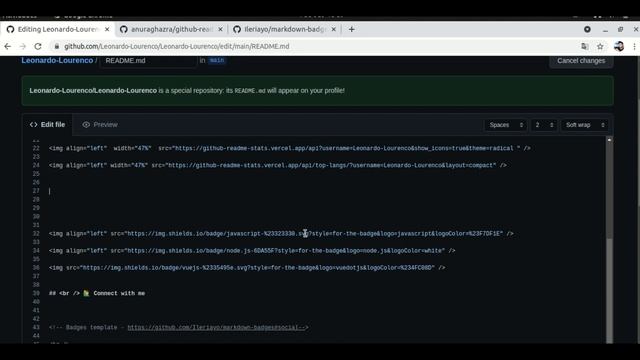Click the github-readme-stats radical theme line 22

(289, 149)
